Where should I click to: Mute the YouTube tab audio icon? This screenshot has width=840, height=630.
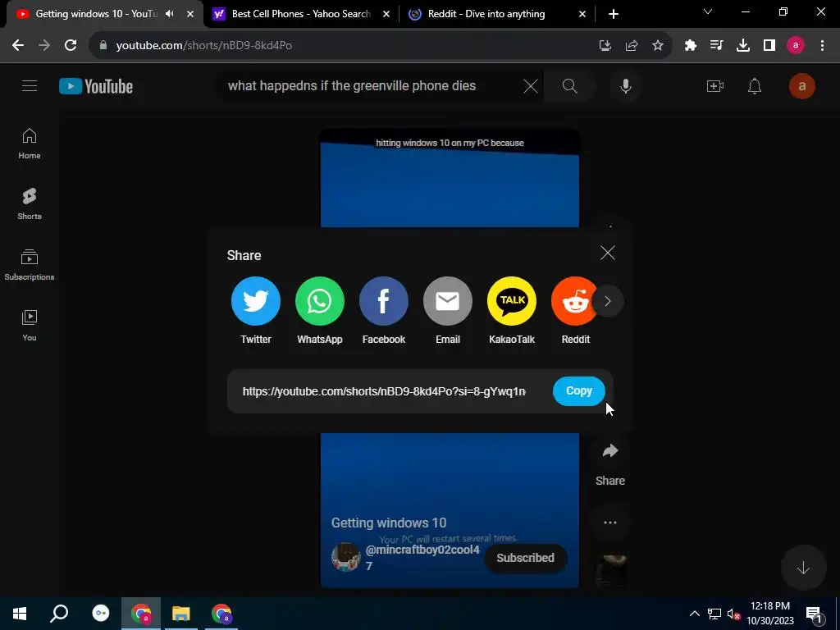pos(170,14)
